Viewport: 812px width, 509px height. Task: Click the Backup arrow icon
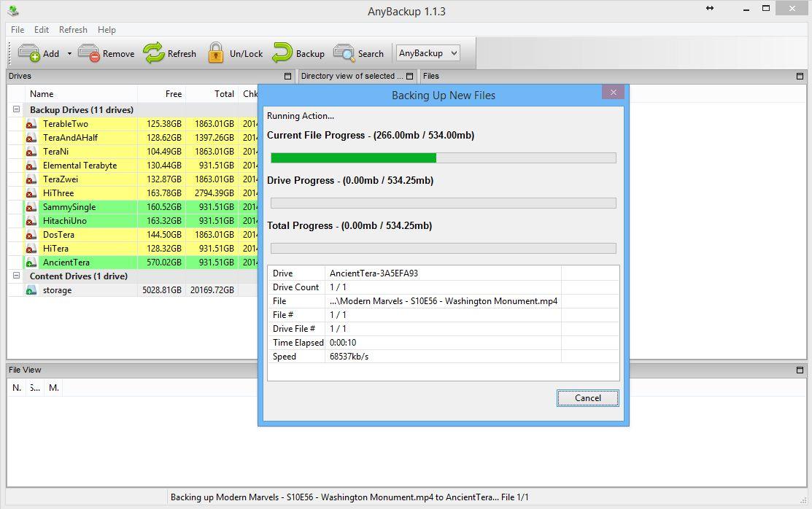click(282, 53)
